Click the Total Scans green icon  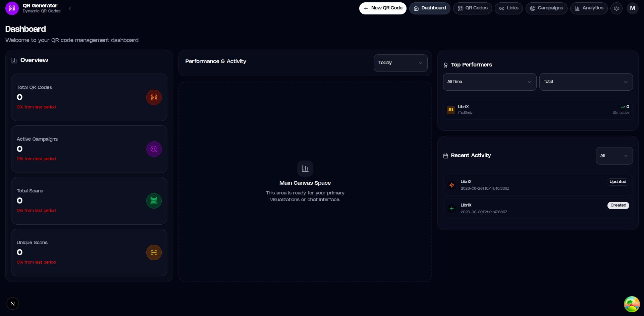click(154, 201)
